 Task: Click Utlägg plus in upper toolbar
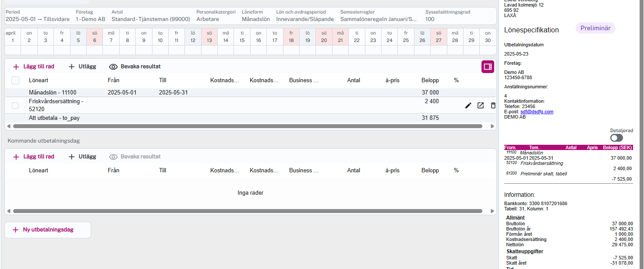pyautogui.click(x=72, y=67)
